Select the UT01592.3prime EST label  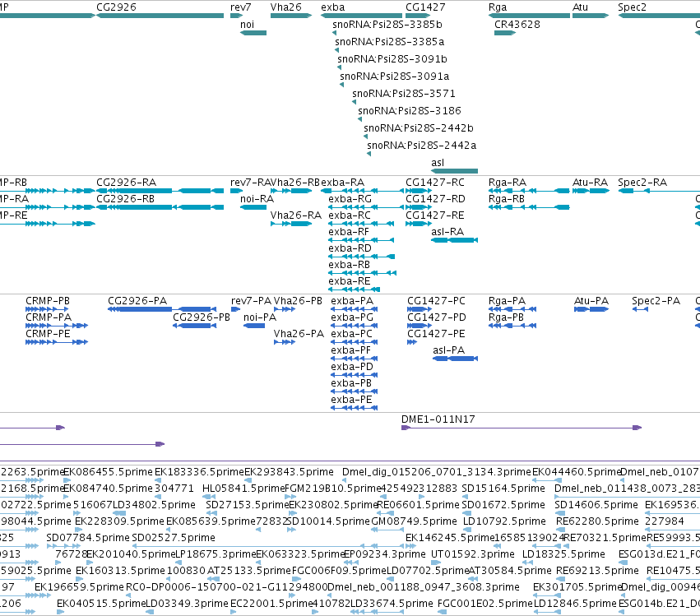[x=473, y=554]
